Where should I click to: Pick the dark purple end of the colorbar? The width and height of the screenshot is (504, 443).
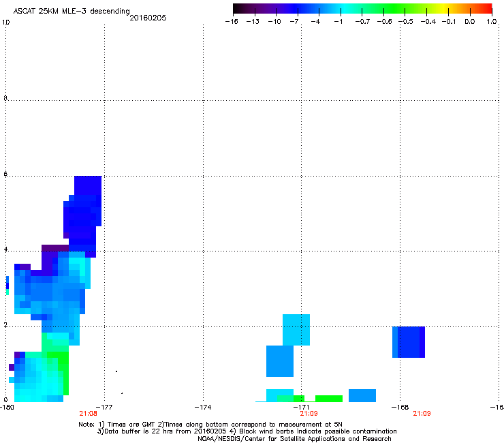[245, 9]
